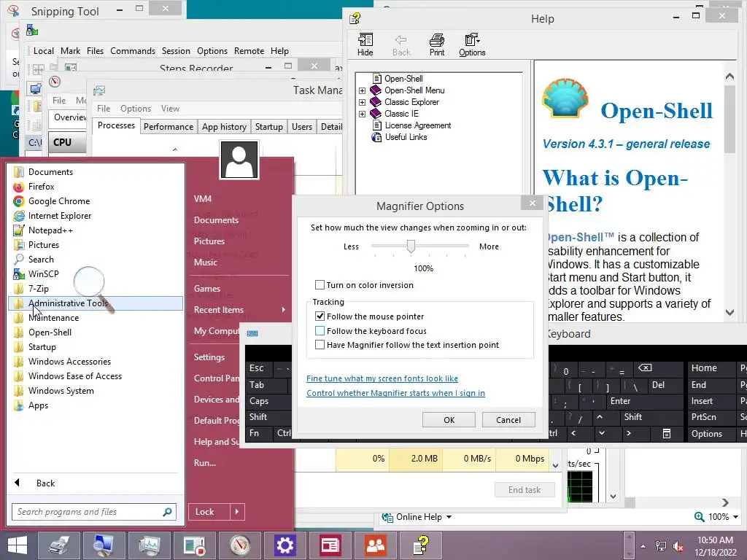Launch Notepad++ from the start menu
The width and height of the screenshot is (747, 560).
[x=50, y=230]
